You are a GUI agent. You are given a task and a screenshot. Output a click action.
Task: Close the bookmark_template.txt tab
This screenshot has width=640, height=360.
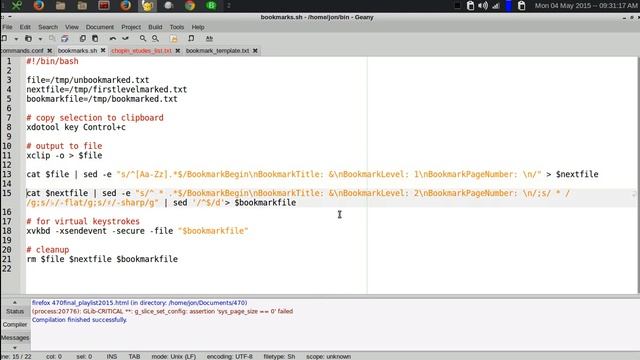(255, 51)
